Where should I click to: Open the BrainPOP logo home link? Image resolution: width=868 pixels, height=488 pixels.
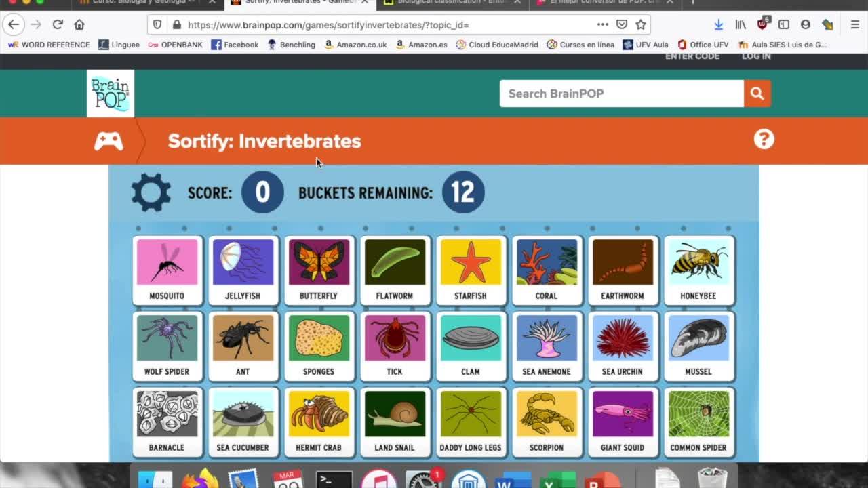click(111, 94)
